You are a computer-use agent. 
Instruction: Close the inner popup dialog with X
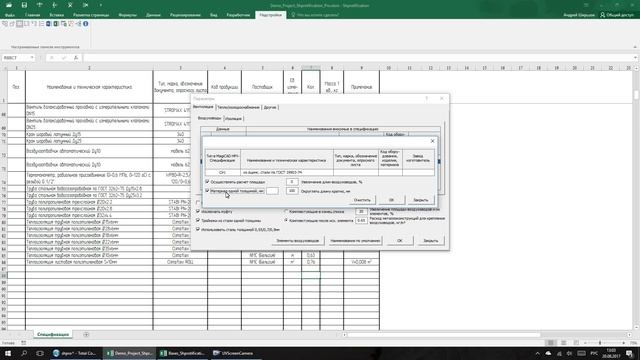pyautogui.click(x=433, y=141)
